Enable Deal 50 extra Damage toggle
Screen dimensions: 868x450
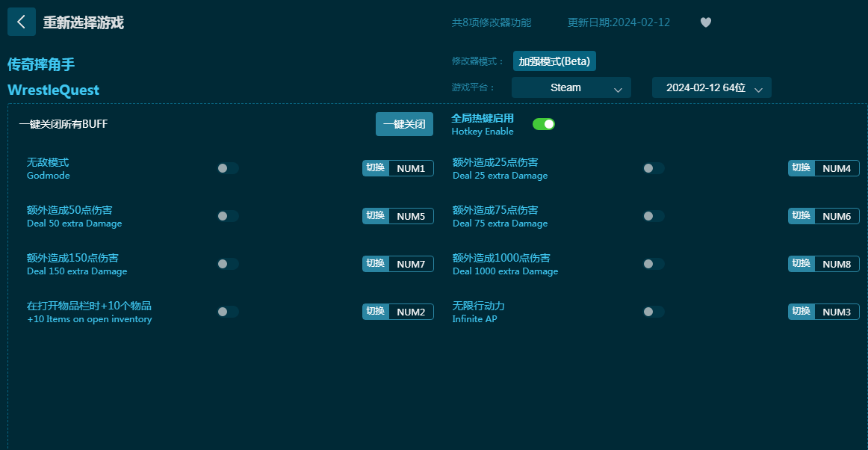(228, 215)
